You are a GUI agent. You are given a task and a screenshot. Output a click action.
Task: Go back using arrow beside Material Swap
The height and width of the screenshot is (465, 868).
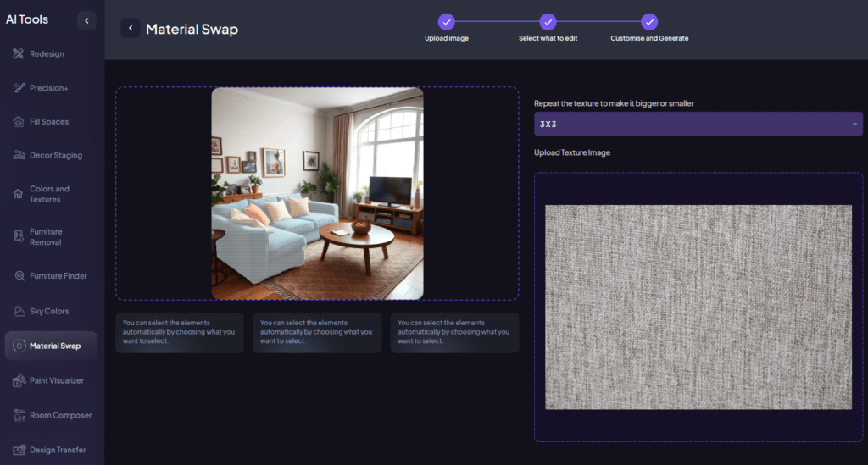[130, 28]
